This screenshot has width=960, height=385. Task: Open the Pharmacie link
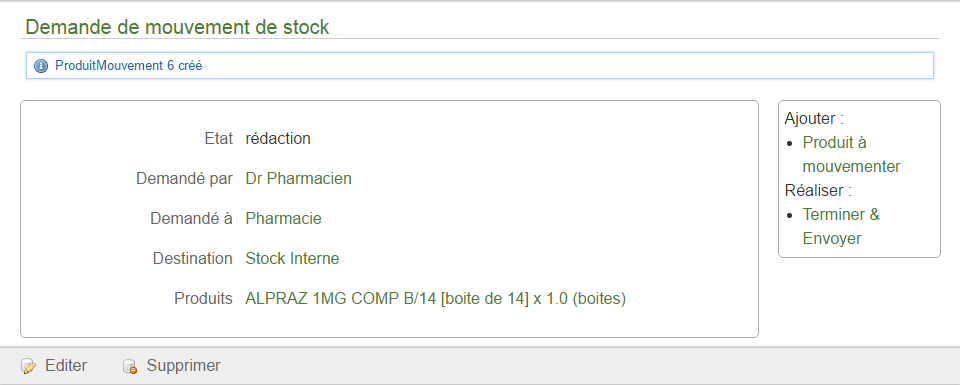pos(283,219)
